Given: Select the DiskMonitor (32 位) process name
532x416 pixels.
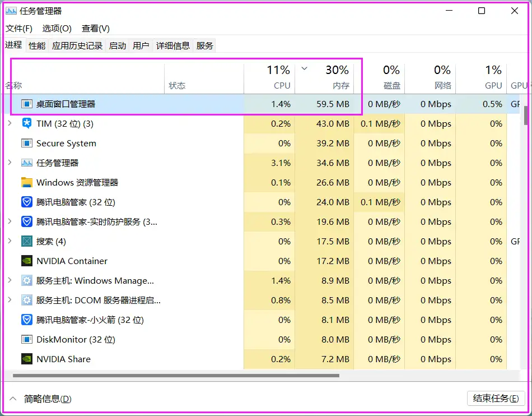Looking at the screenshot, I should tap(76, 340).
